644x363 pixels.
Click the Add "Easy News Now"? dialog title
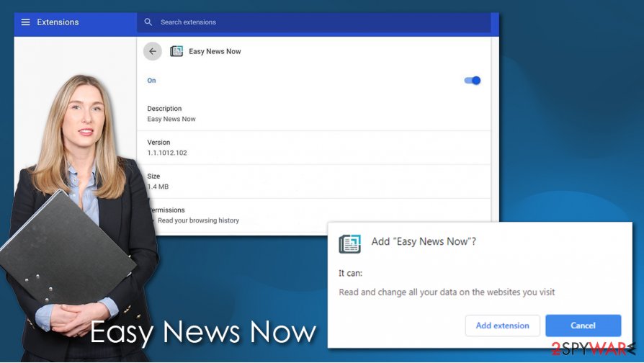pyautogui.click(x=424, y=241)
